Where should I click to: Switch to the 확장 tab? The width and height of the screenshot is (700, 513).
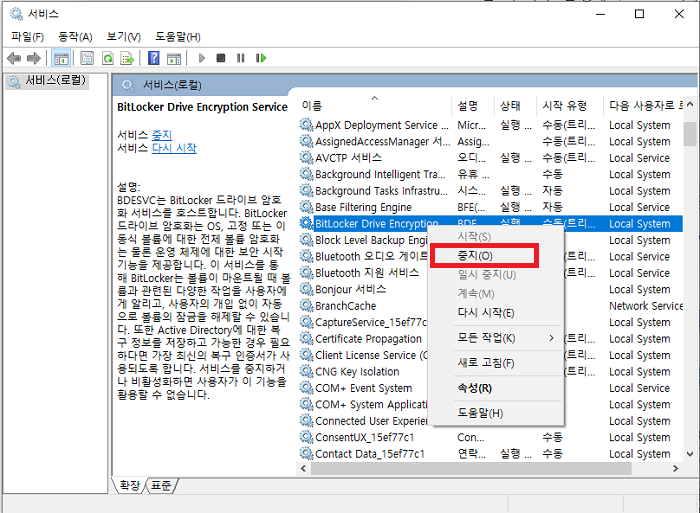pyautogui.click(x=129, y=485)
